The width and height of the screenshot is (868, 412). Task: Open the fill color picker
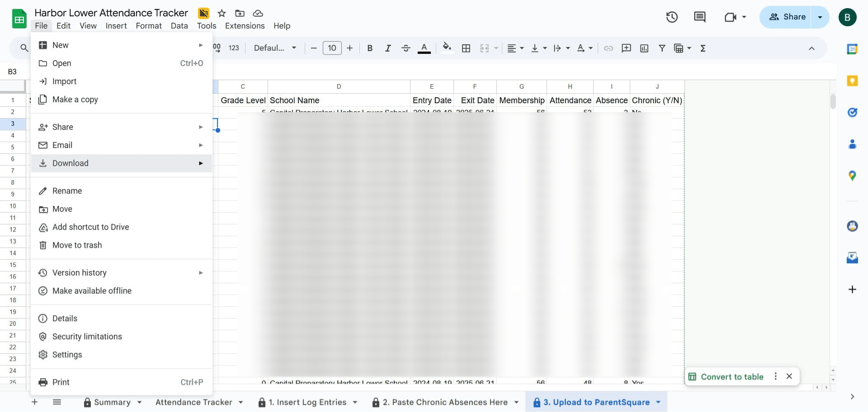point(447,48)
